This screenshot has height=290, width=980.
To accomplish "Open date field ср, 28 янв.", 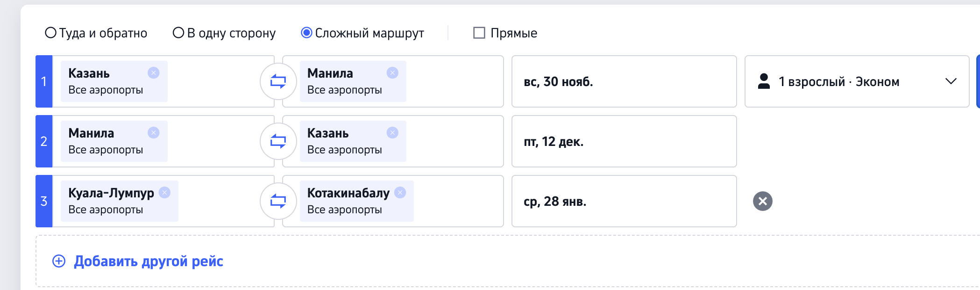I will coord(624,201).
